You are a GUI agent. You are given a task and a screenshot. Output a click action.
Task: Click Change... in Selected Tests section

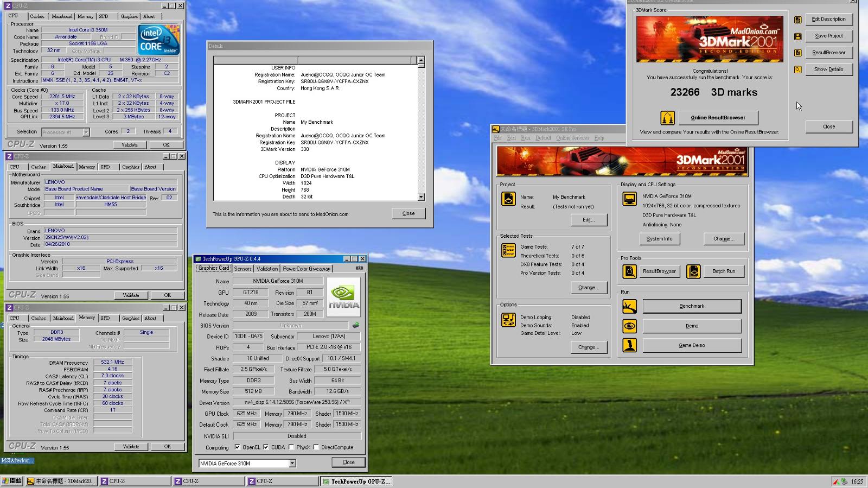click(x=589, y=288)
